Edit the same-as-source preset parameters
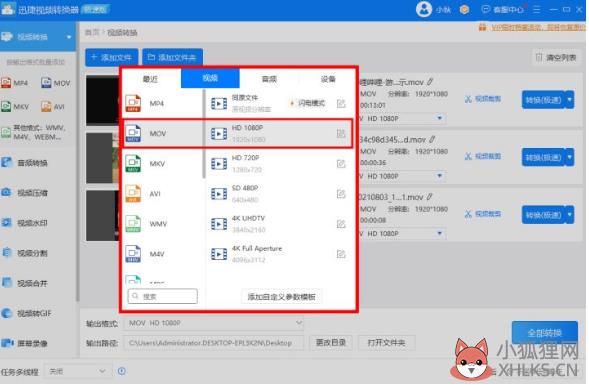This screenshot has width=589, height=386. 341,103
